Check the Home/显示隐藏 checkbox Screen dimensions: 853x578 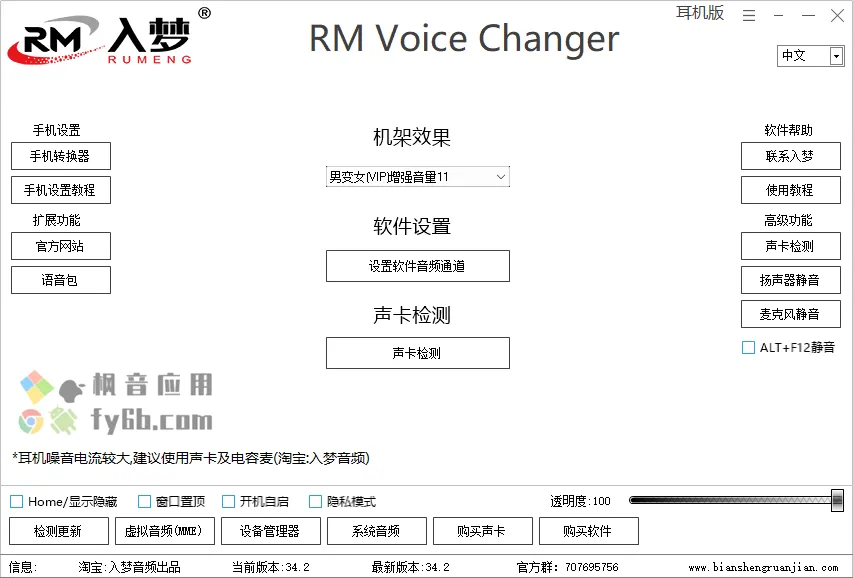(x=17, y=501)
